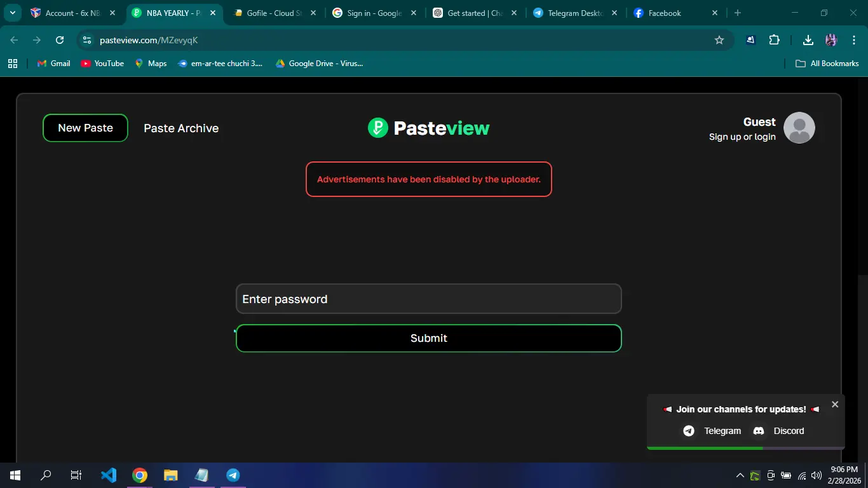Click the blue extension icon beside the address bar
Viewport: 868px width, 488px height.
[x=750, y=40]
